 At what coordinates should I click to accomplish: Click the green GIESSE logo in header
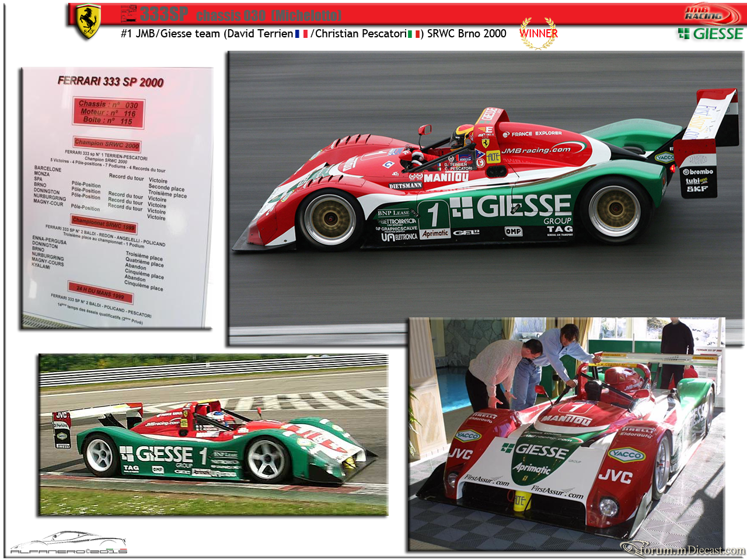pos(711,34)
